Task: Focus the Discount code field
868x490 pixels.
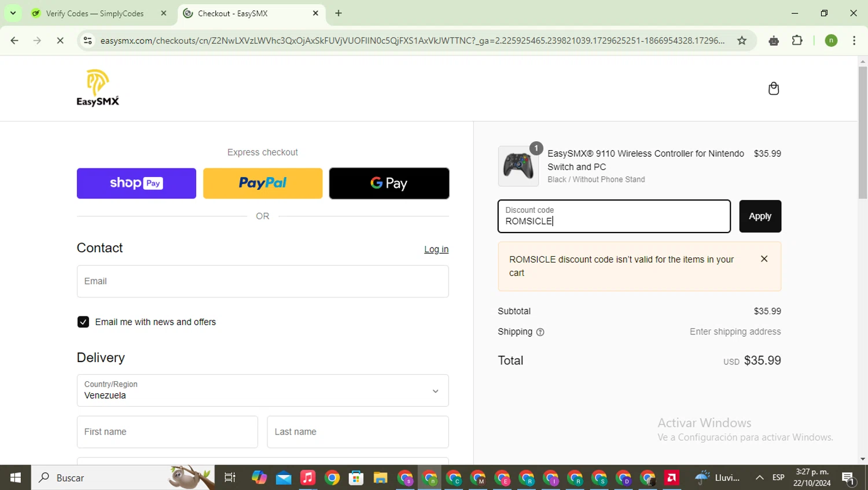Action: tap(614, 216)
